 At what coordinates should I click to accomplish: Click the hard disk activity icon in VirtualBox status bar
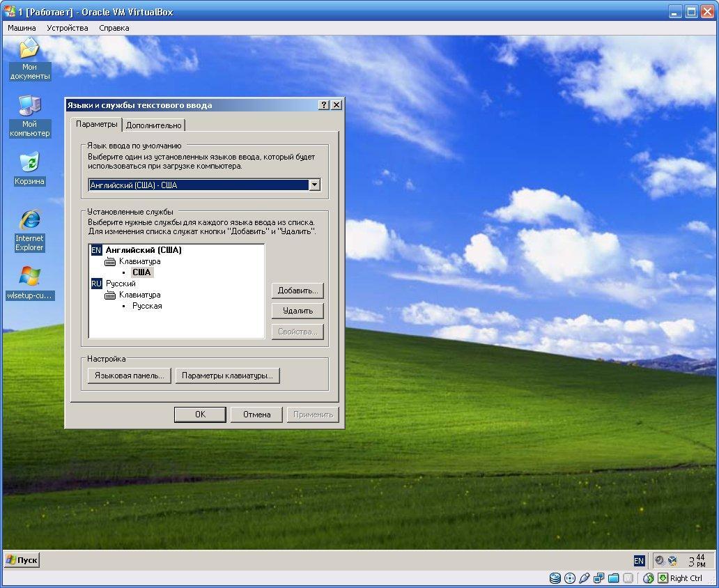[x=555, y=578]
